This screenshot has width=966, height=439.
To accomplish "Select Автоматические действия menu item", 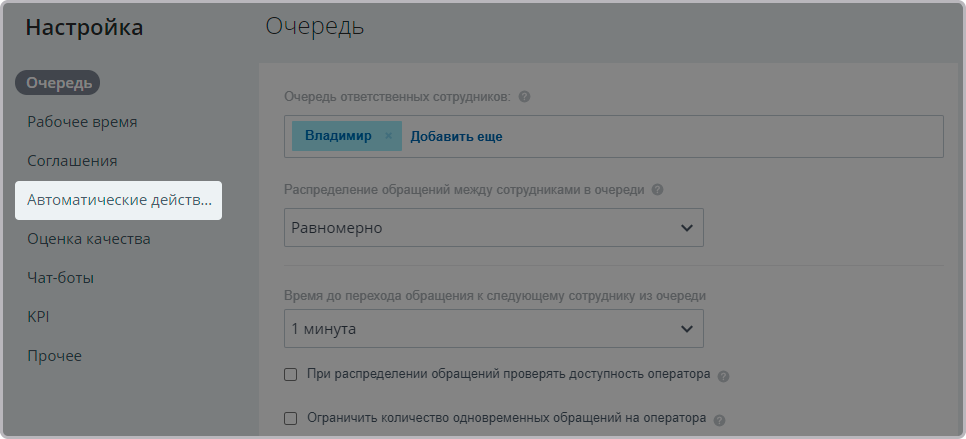I will click(119, 200).
